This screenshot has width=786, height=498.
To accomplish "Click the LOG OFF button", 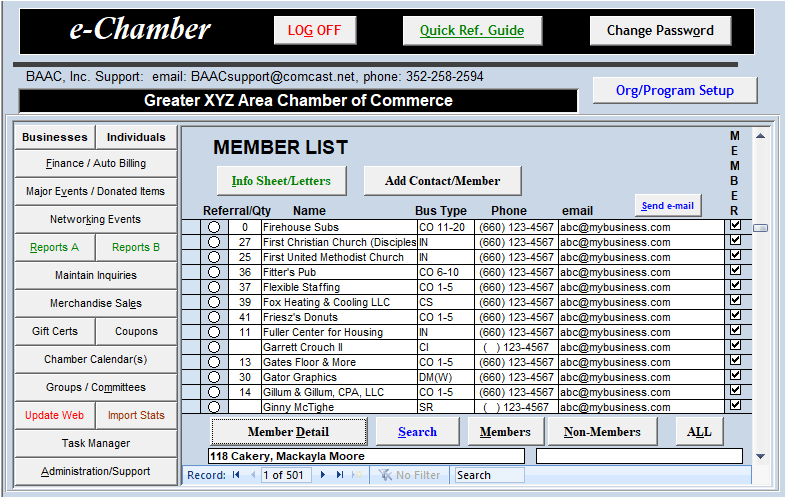I will point(314,30).
